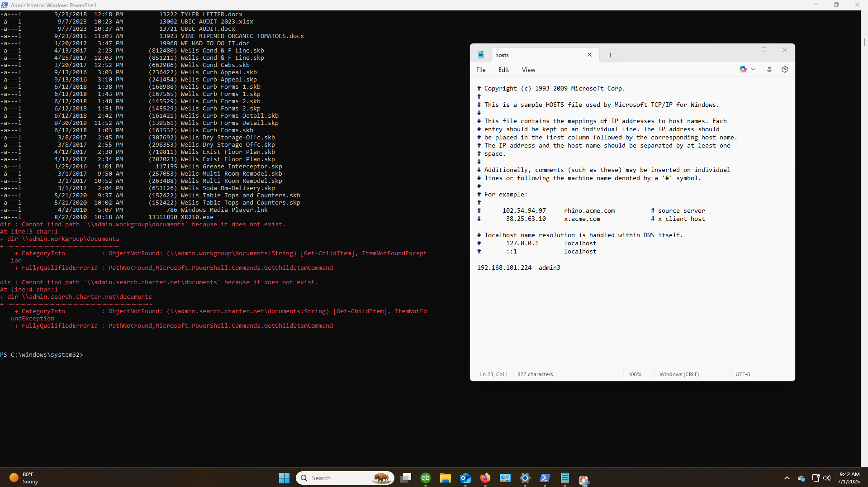Screen dimensions: 868x487
Task: Open Settings gear in taskbar
Action: click(x=525, y=478)
